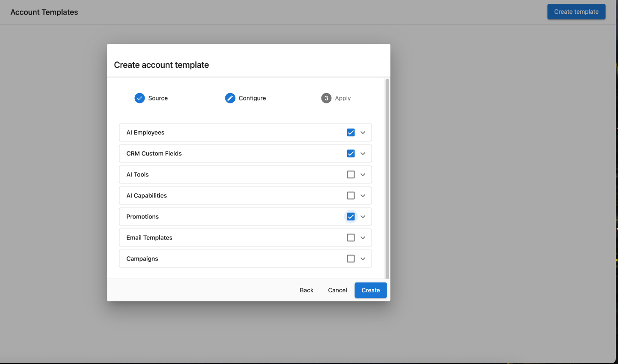
Task: Jump to the Apply step label
Action: pyautogui.click(x=343, y=98)
